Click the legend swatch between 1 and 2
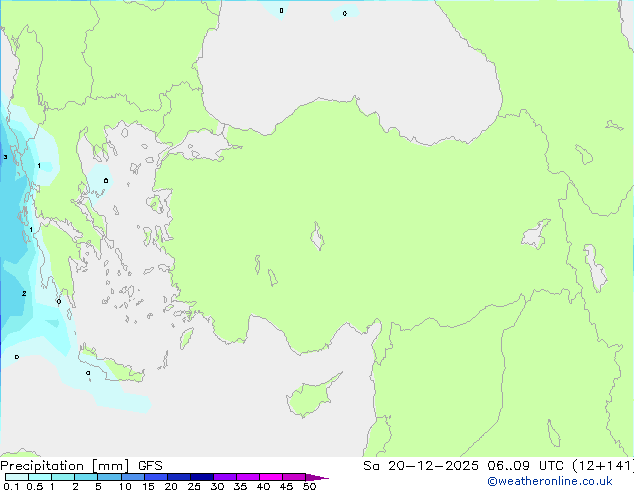Viewport: 634px width, 490px height. 63,477
